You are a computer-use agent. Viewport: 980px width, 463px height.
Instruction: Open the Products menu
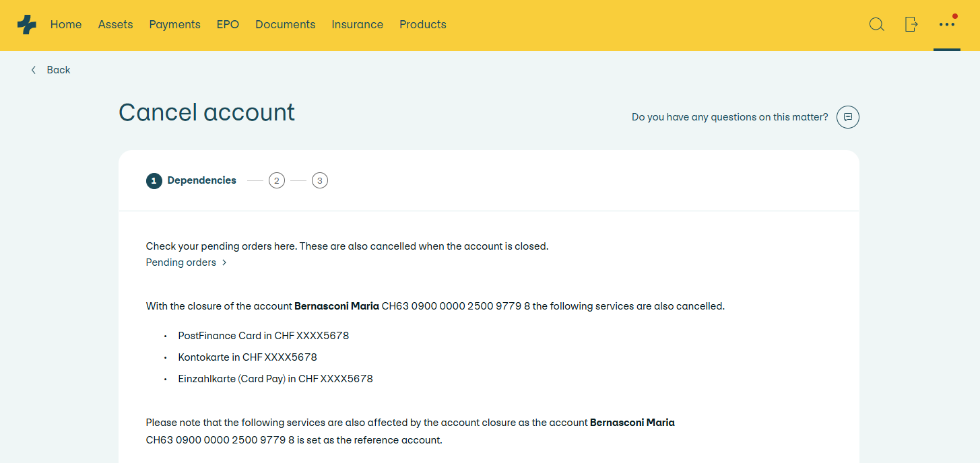pyautogui.click(x=423, y=24)
